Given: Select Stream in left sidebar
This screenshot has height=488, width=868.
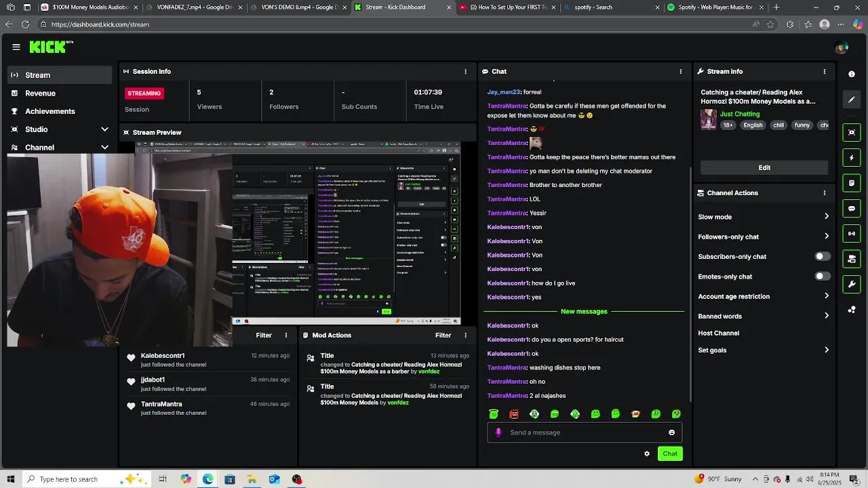Looking at the screenshot, I should [x=60, y=75].
